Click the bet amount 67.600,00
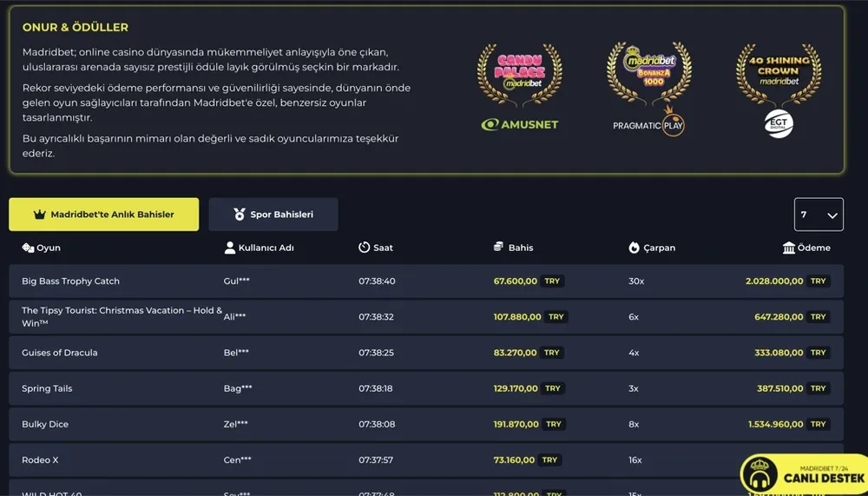This screenshot has width=868, height=496. pos(516,281)
